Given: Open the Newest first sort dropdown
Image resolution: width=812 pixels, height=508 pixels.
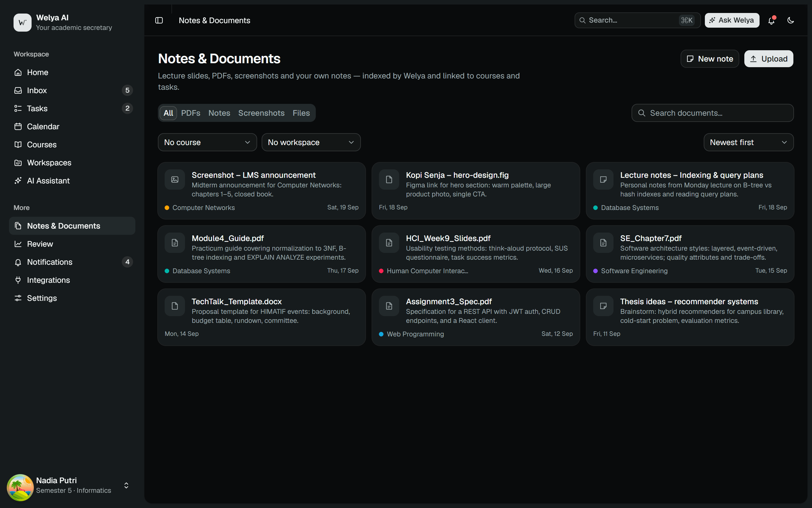Looking at the screenshot, I should 749,143.
